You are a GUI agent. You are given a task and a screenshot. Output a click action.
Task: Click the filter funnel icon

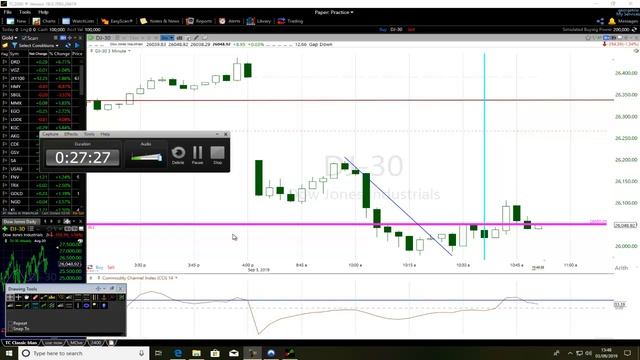pyautogui.click(x=14, y=45)
